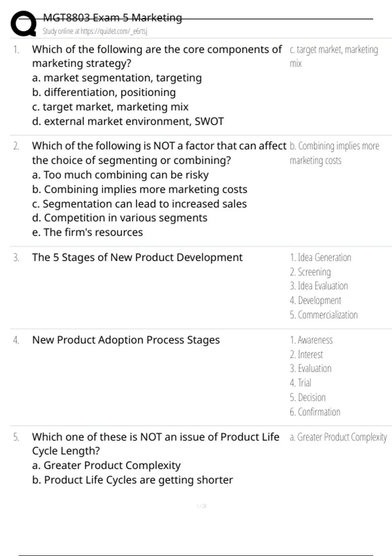Select option a. market segmentation, targeting
Screen dimensions: 392x556
point(117,78)
